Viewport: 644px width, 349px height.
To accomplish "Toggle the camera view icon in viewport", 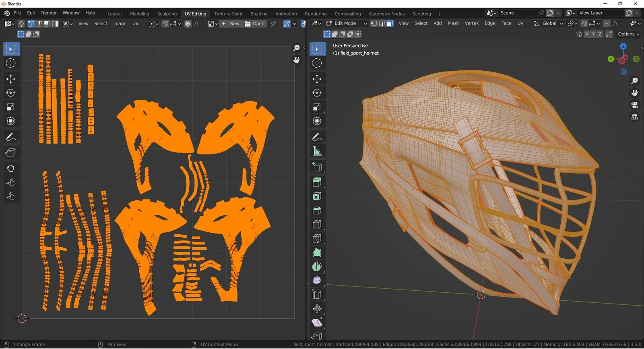I will click(x=635, y=105).
